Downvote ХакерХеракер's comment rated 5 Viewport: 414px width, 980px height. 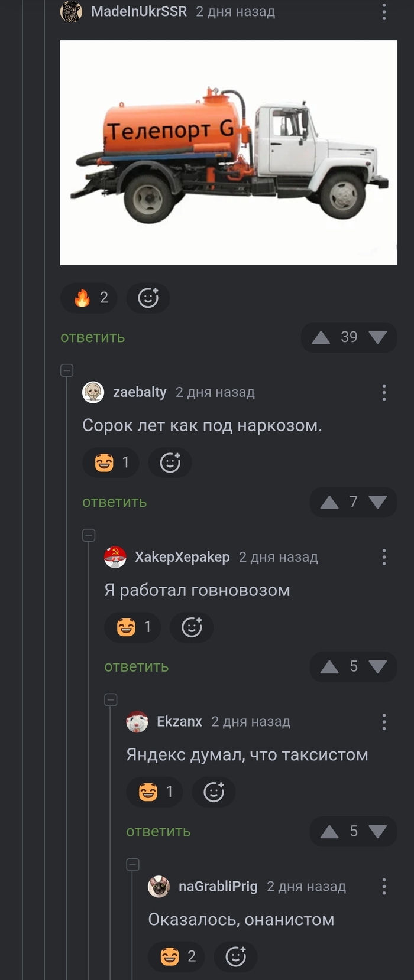[377, 667]
